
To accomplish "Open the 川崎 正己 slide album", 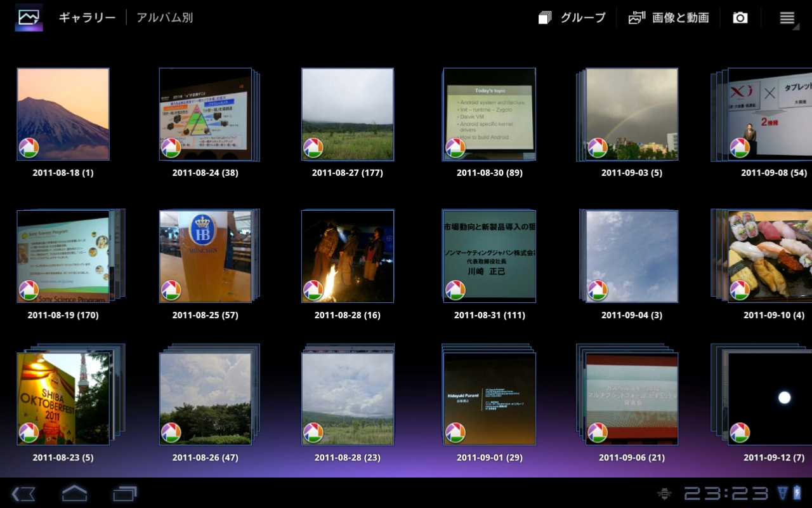I will pos(490,257).
